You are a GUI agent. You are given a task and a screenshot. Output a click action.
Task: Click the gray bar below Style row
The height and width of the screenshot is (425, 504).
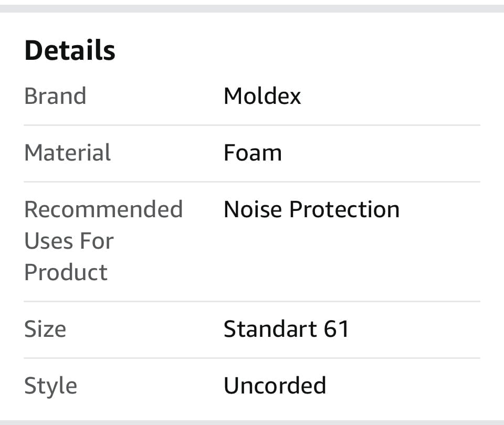(252, 422)
